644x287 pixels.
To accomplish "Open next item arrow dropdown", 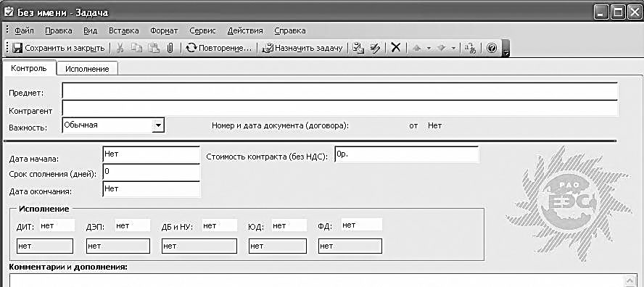I will pos(453,48).
